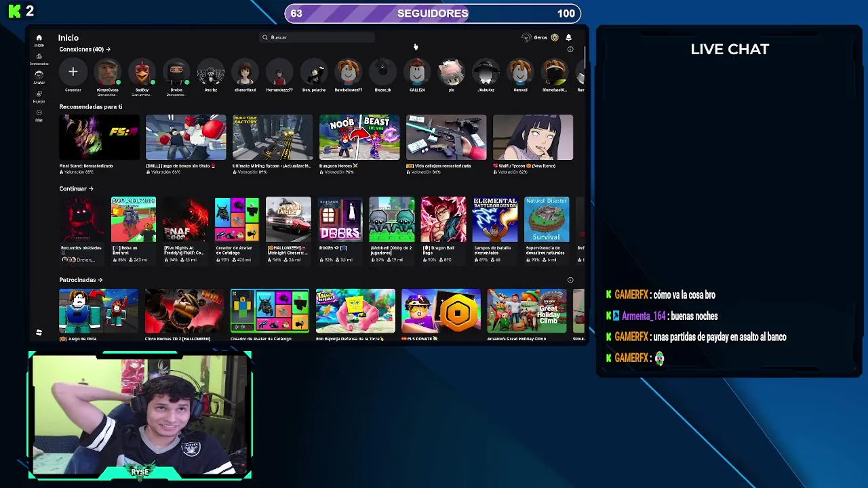Continue Roba un Brainrot game
This screenshot has height=488, width=868.
click(x=134, y=220)
